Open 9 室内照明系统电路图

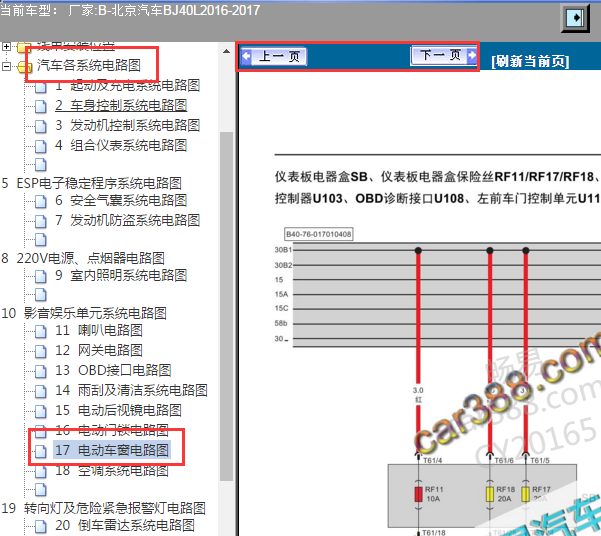[121, 275]
